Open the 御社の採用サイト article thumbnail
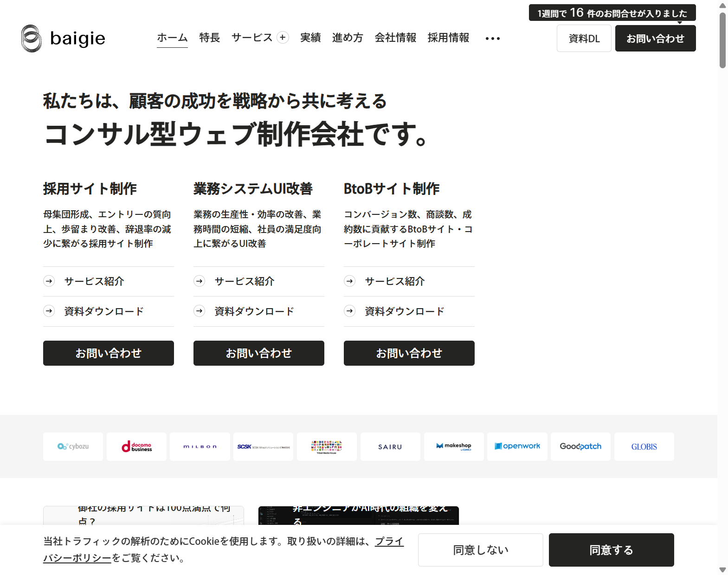 143,515
